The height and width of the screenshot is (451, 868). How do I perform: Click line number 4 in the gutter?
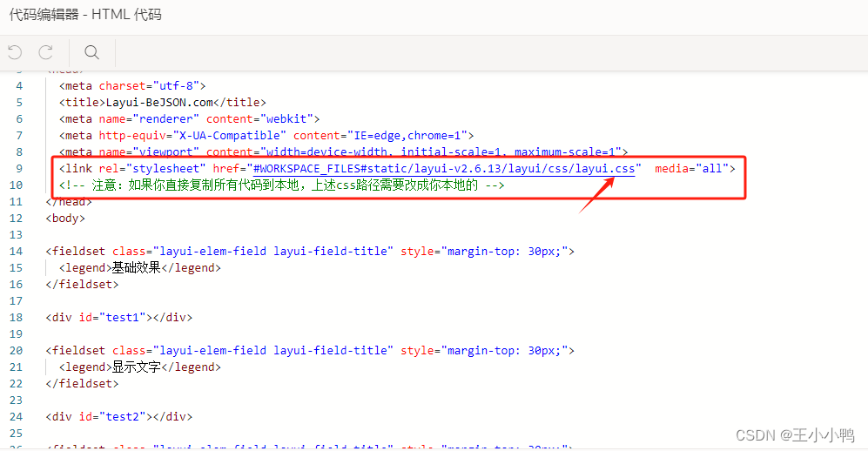pos(19,86)
